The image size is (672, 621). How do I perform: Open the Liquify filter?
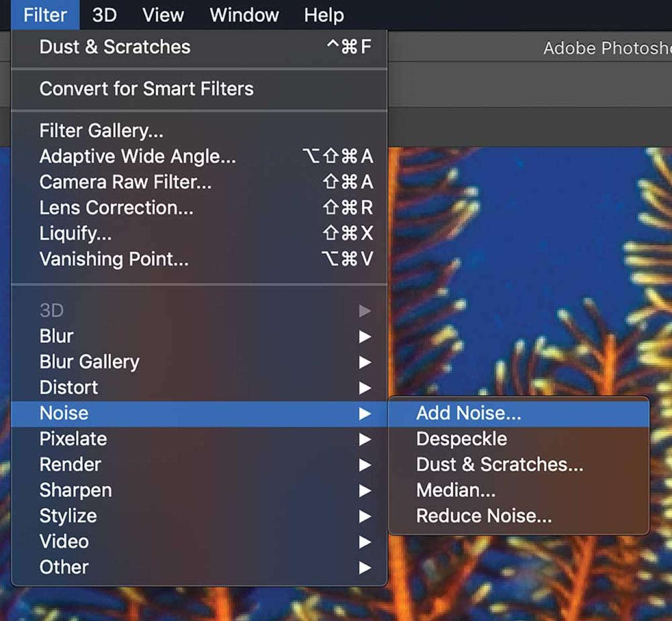tap(75, 234)
